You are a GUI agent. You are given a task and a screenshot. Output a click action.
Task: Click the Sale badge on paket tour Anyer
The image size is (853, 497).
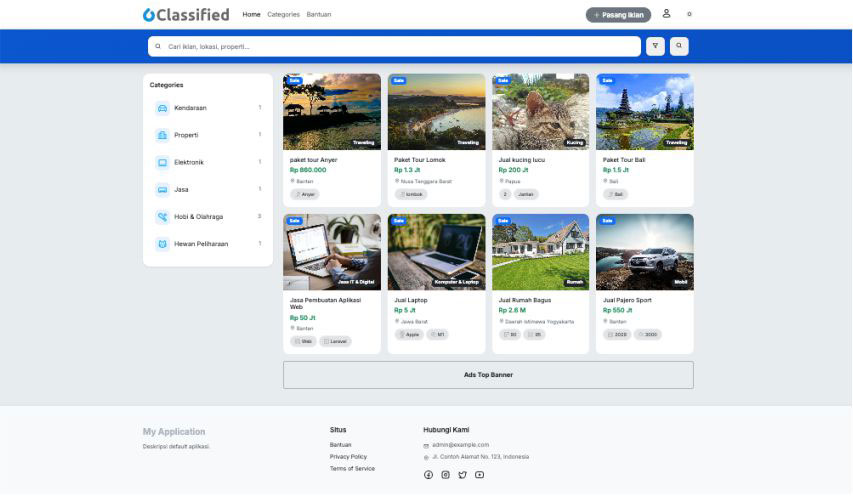click(x=294, y=80)
